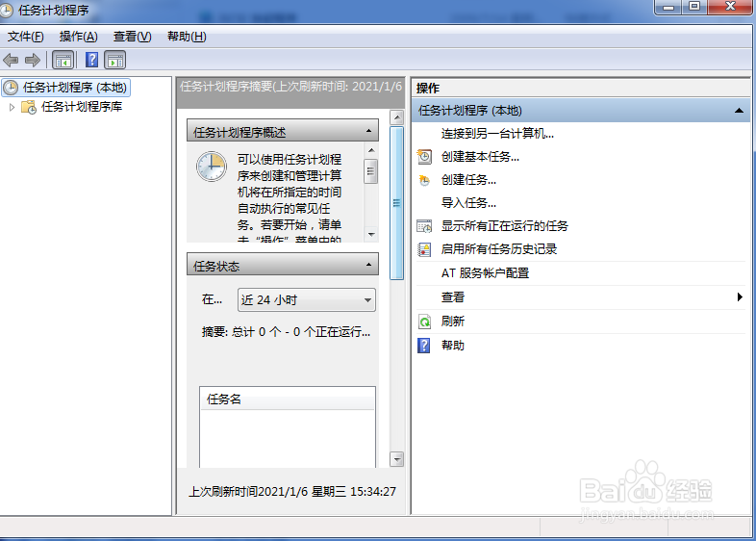
Task: Click the Back arrow toolbar icon
Action: [11, 61]
